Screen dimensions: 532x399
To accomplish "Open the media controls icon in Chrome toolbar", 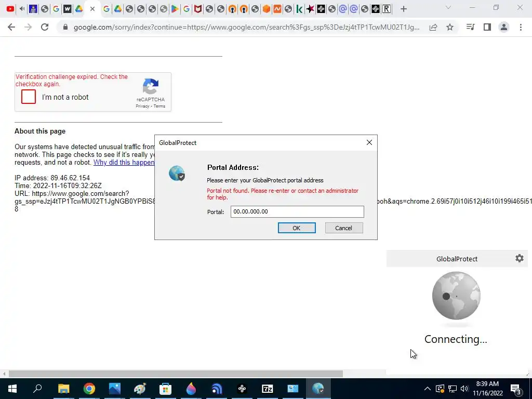I will point(471,27).
